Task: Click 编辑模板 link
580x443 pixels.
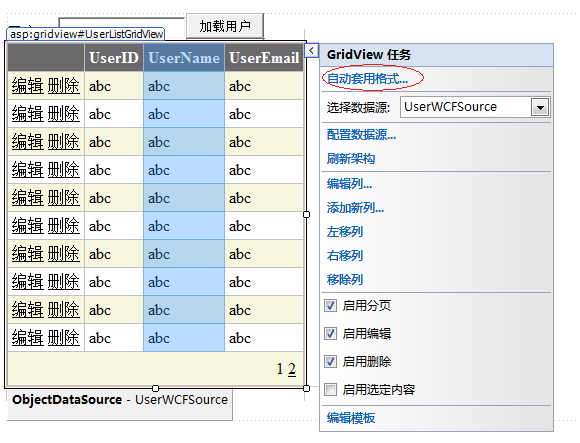Action: [351, 418]
